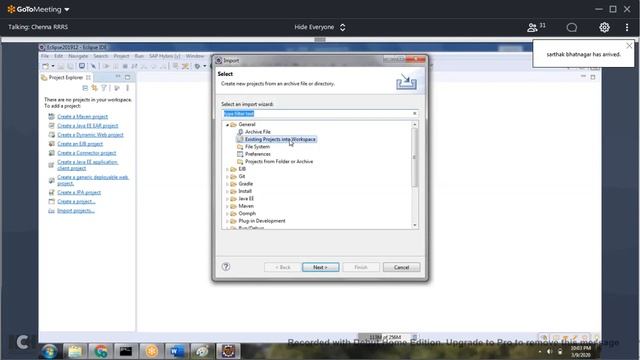
Task: Expand the Oomph folder in import tree
Action: point(227,213)
